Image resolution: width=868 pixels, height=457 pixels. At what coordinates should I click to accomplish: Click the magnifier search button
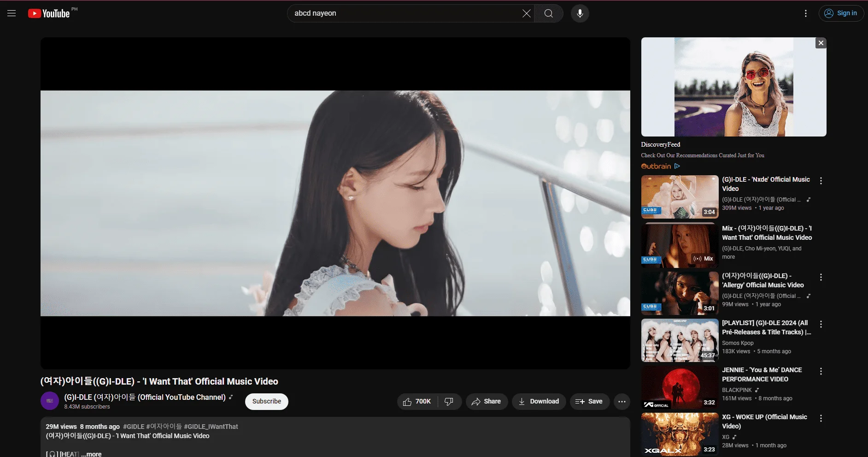click(549, 13)
